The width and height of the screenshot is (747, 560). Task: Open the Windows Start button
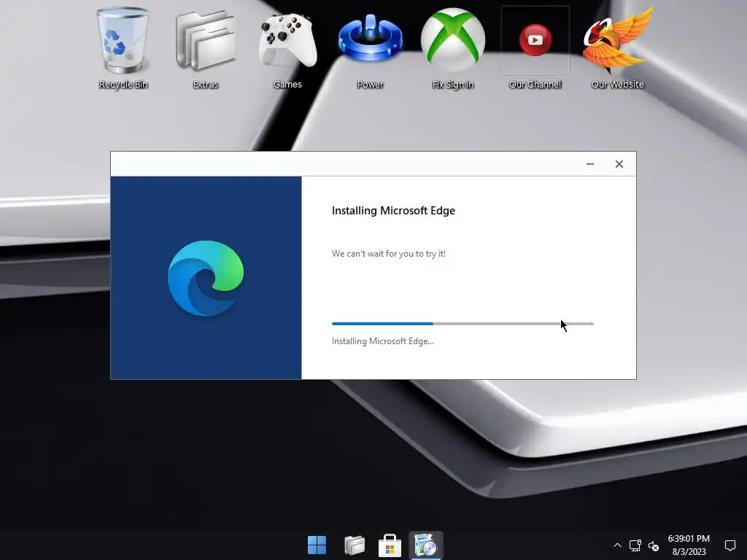(317, 545)
